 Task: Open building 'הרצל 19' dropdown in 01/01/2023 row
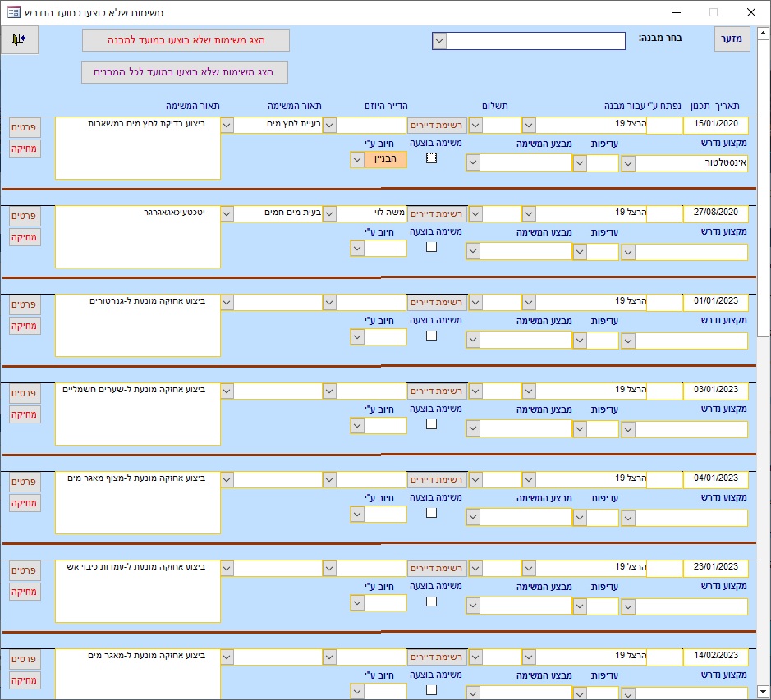[x=529, y=302]
